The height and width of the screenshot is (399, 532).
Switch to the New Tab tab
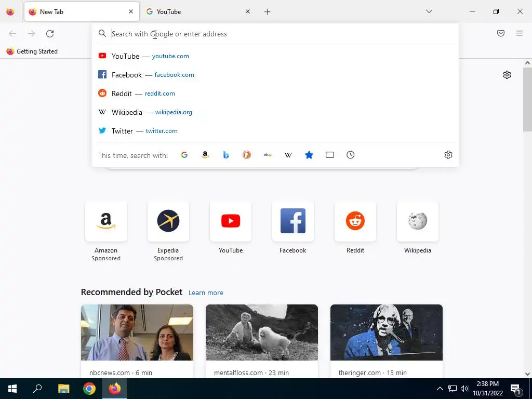pyautogui.click(x=82, y=11)
